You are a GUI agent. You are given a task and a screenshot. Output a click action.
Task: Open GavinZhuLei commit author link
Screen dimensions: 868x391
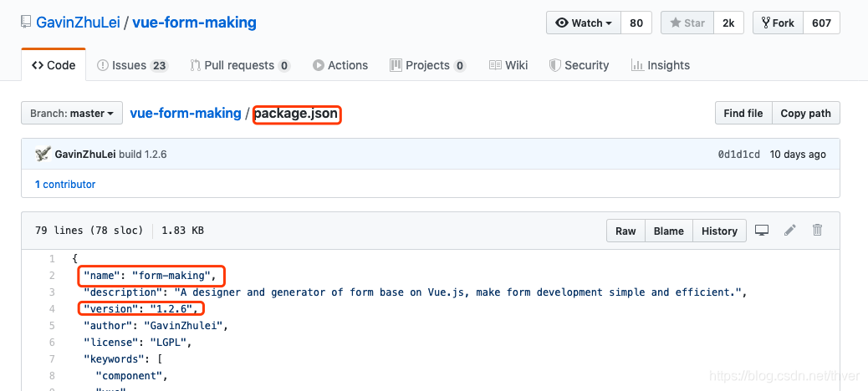(x=85, y=155)
